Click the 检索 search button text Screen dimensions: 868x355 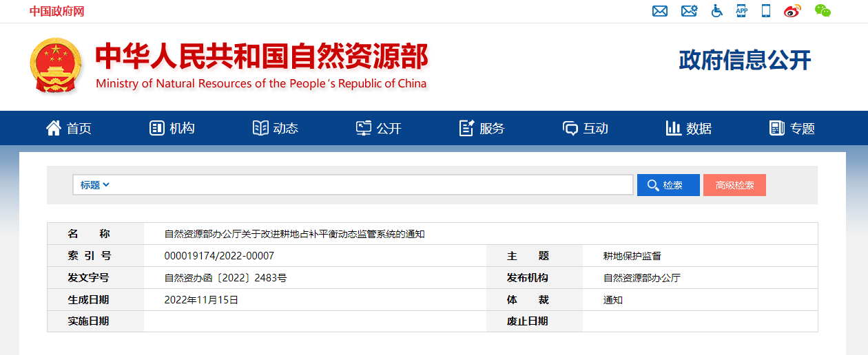tap(673, 185)
